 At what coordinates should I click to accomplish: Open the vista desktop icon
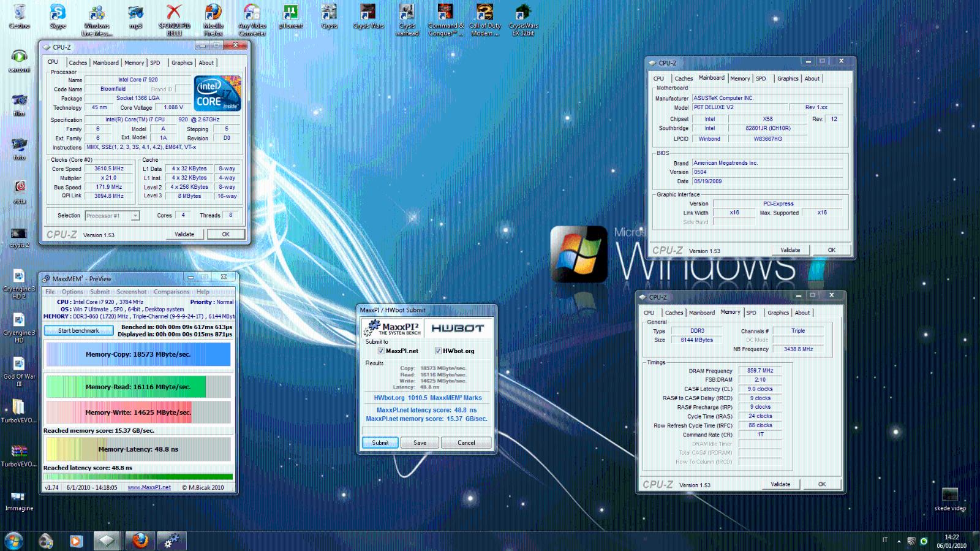pos(20,192)
